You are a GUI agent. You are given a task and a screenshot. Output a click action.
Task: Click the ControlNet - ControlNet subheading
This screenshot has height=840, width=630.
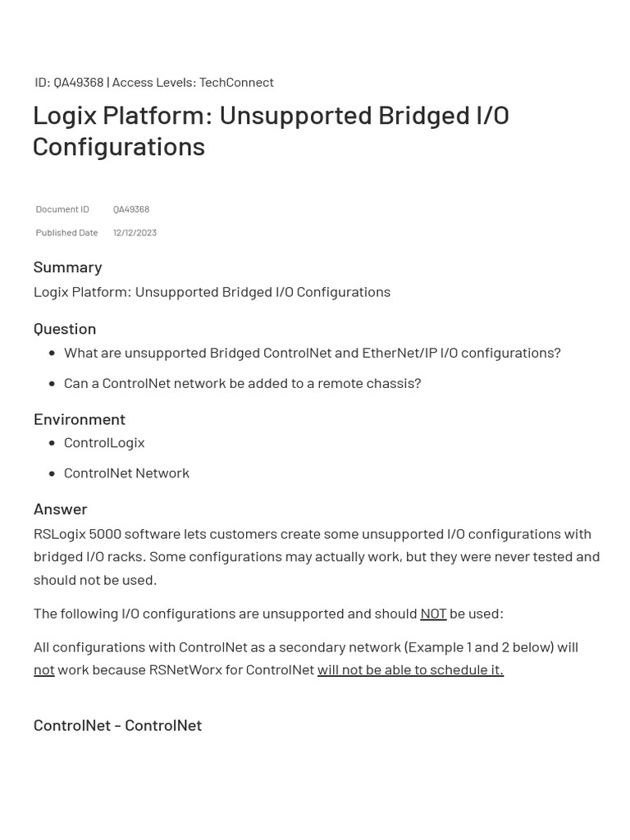(117, 726)
